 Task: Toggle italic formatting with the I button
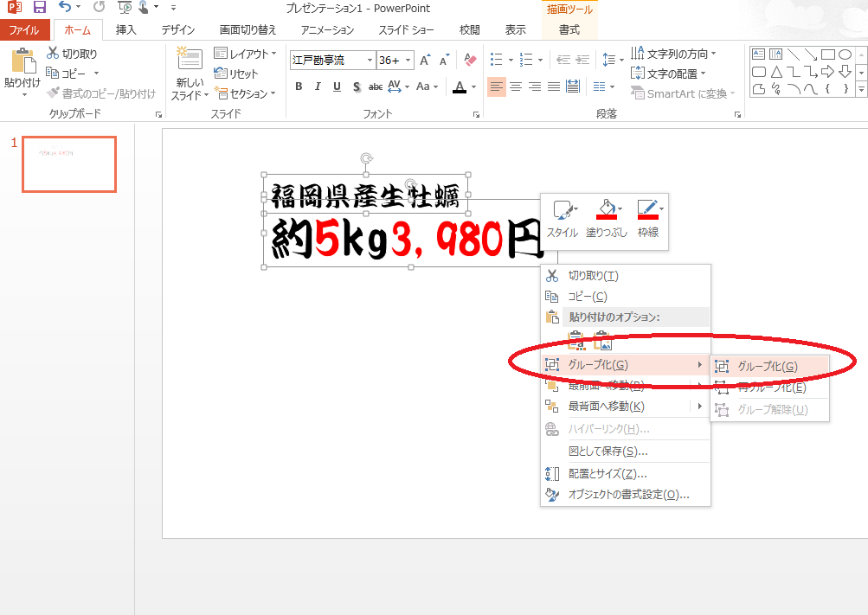[318, 86]
